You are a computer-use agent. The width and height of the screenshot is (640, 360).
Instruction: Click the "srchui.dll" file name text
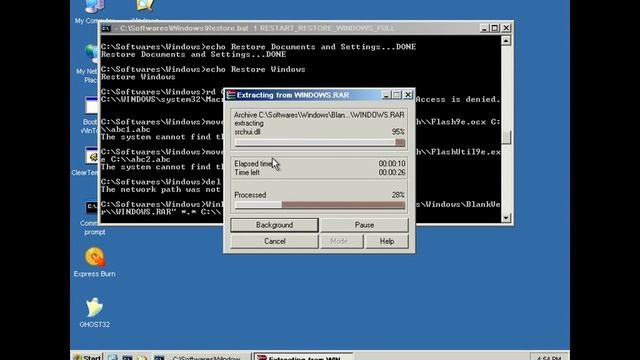point(247,132)
